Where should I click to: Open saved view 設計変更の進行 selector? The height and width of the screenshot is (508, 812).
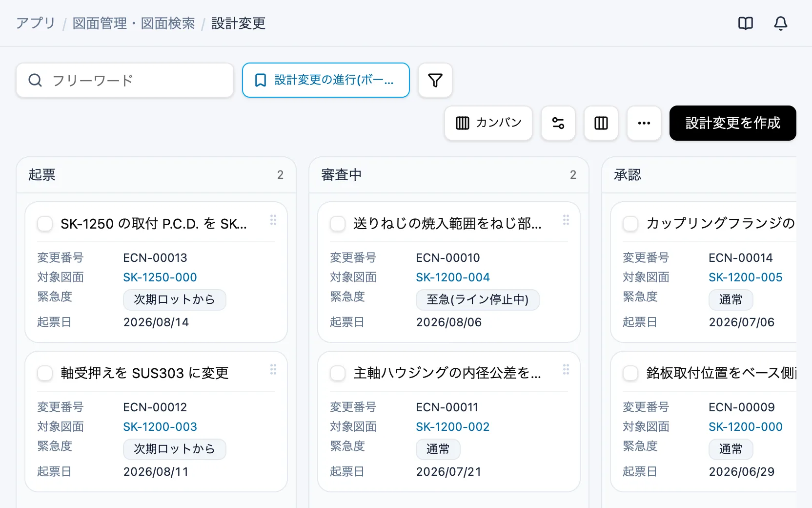pyautogui.click(x=326, y=80)
